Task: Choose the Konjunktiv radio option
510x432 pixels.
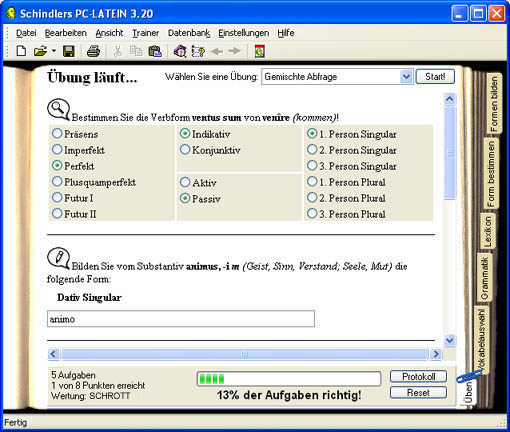Action: [185, 150]
